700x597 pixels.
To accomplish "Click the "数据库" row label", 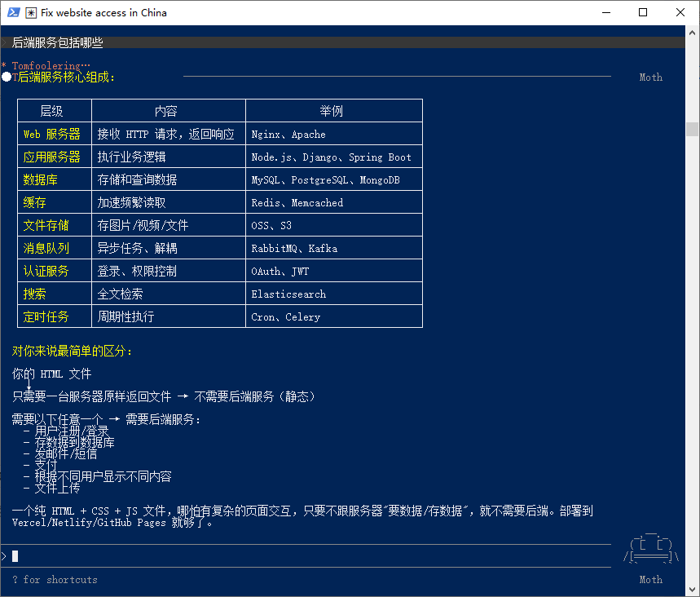I will point(41,180).
